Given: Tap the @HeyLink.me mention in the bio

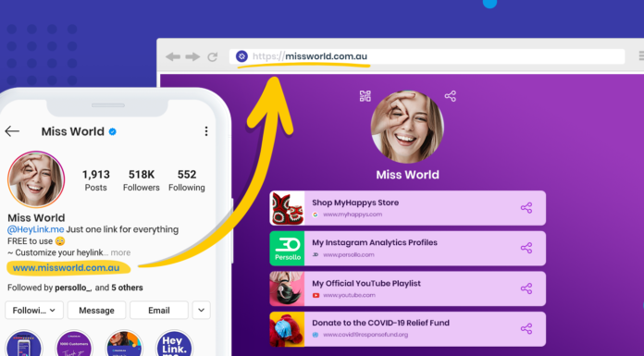Looking at the screenshot, I should [36, 229].
